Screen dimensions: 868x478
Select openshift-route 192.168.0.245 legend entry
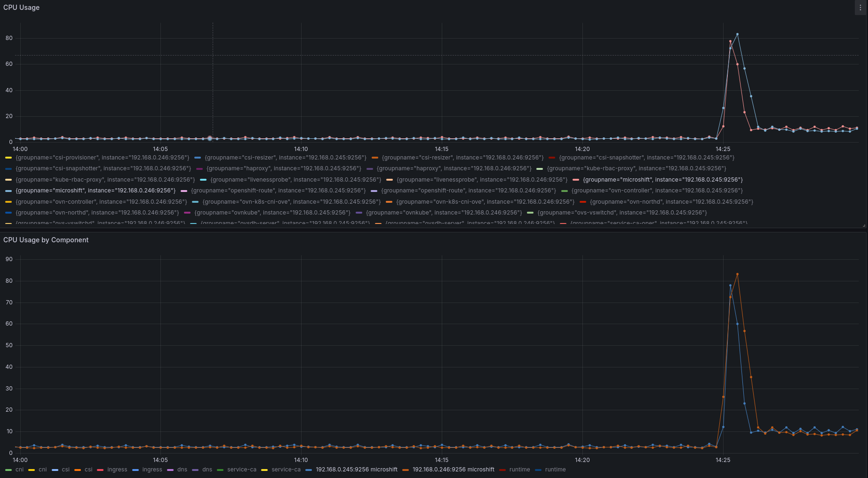(278, 191)
